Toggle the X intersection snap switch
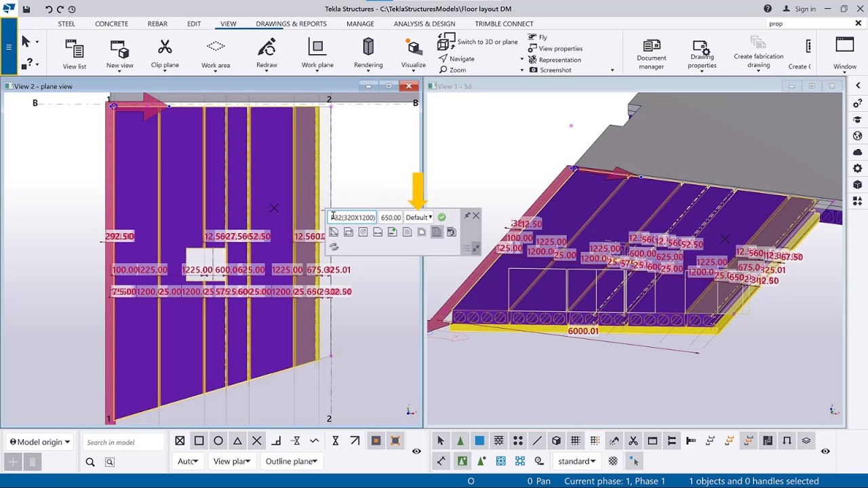This screenshot has height=488, width=868. tap(257, 441)
